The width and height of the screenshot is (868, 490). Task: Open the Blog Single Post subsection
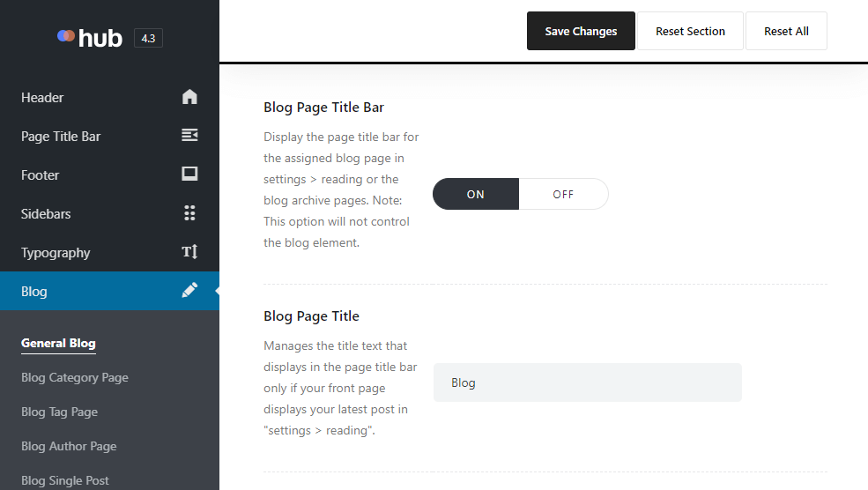click(64, 480)
